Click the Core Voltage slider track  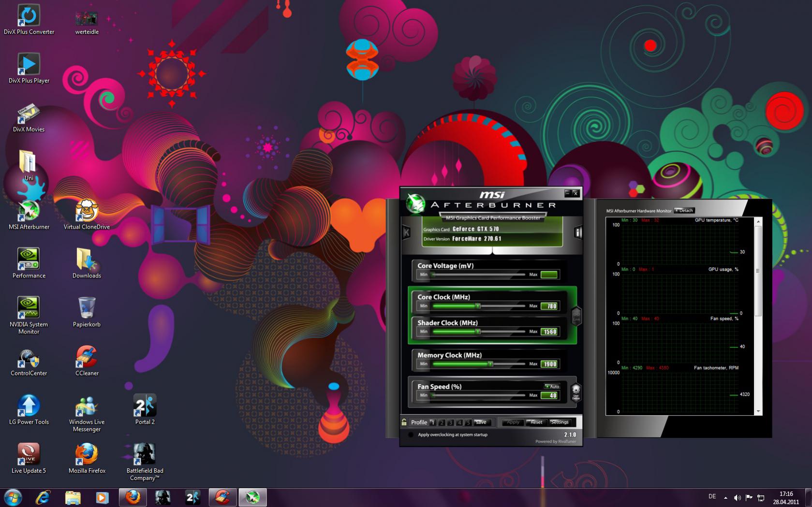click(x=479, y=275)
